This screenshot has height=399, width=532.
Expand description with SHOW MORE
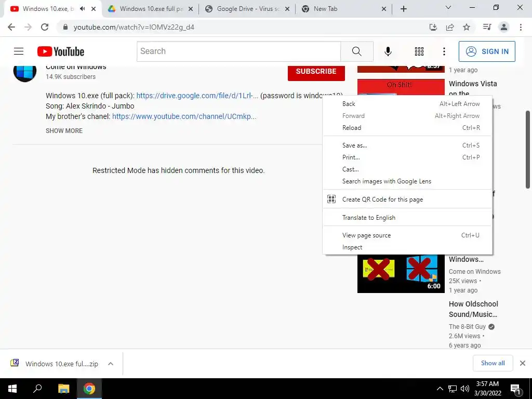pyautogui.click(x=64, y=131)
